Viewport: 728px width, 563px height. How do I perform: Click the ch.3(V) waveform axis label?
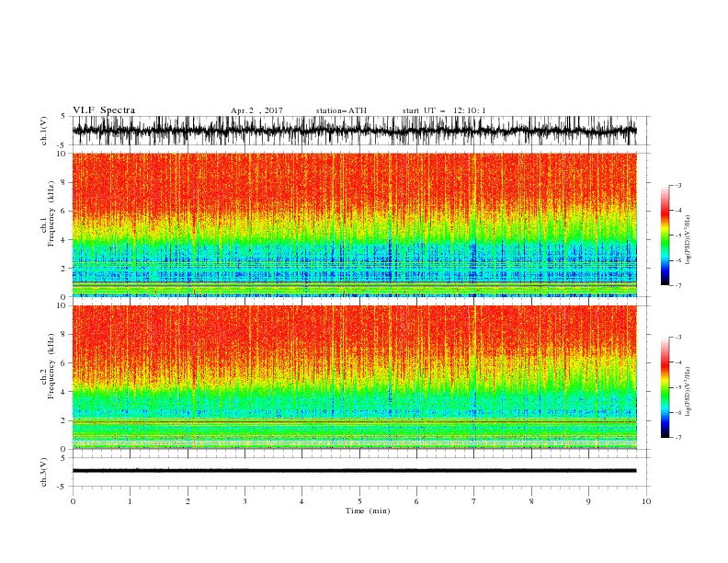coord(44,472)
